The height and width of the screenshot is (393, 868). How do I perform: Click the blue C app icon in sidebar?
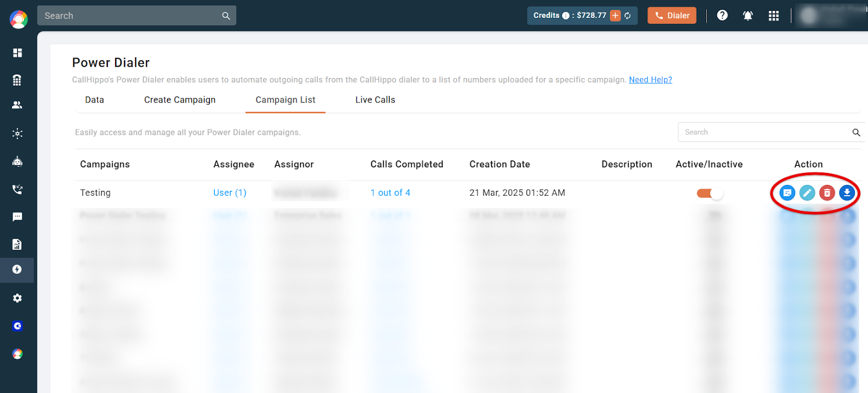click(17, 326)
